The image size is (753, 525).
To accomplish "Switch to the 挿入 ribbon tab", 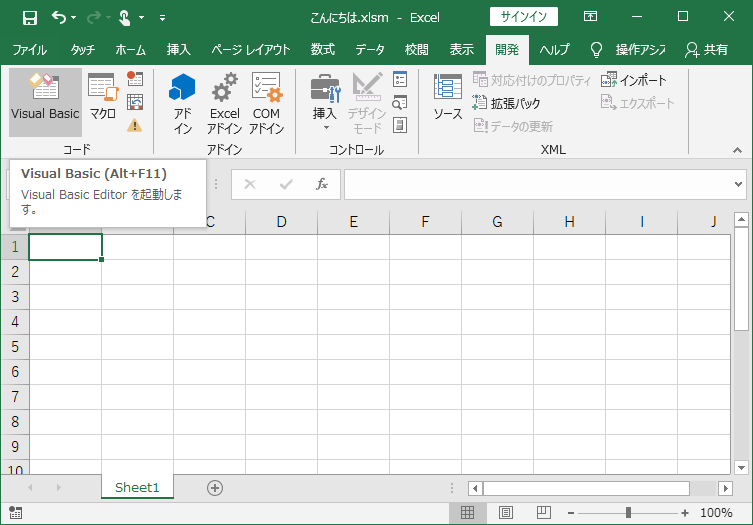I will (x=179, y=49).
